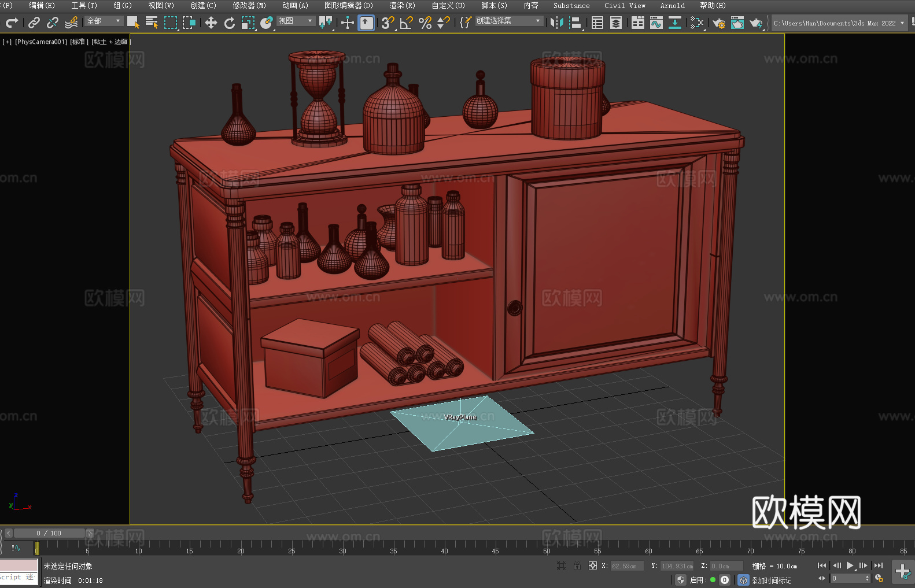
Task: Click the Y coordinate field
Action: pyautogui.click(x=677, y=566)
